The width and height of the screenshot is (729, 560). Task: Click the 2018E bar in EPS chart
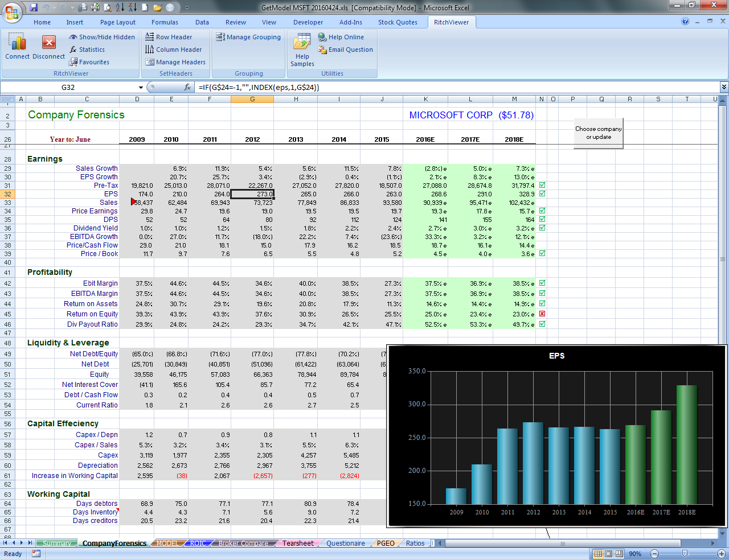(x=686, y=445)
